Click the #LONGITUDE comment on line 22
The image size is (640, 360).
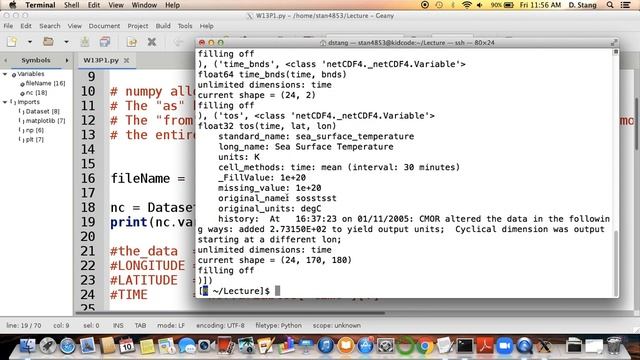[147, 266]
